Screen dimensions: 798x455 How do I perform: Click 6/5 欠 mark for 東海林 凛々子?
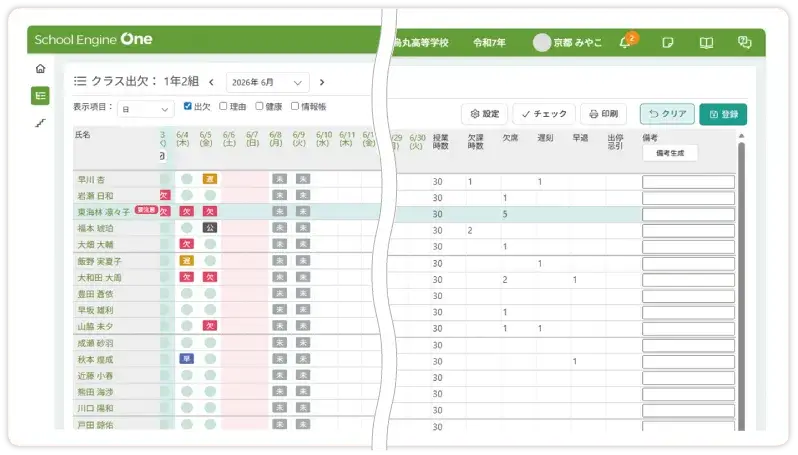[210, 211]
